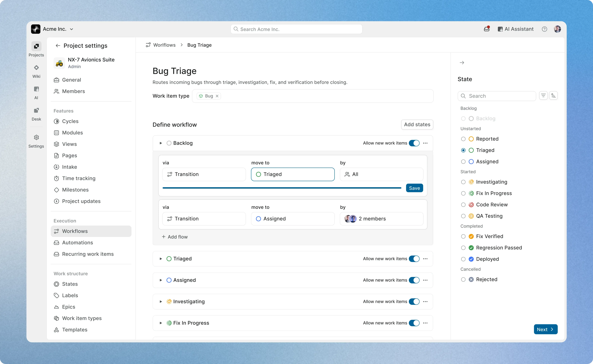Click the Search Acme Inc field
The height and width of the screenshot is (364, 593).
point(296,29)
